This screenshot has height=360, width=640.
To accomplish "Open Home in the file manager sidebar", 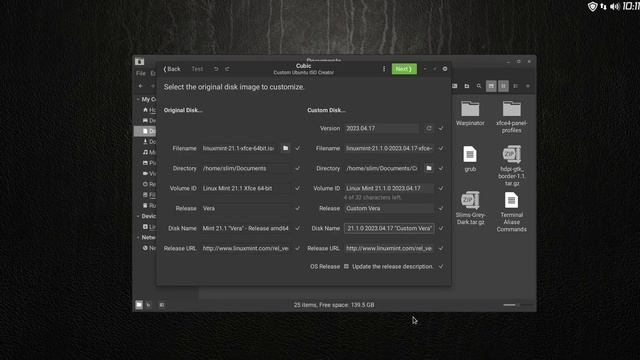I will tap(149, 110).
